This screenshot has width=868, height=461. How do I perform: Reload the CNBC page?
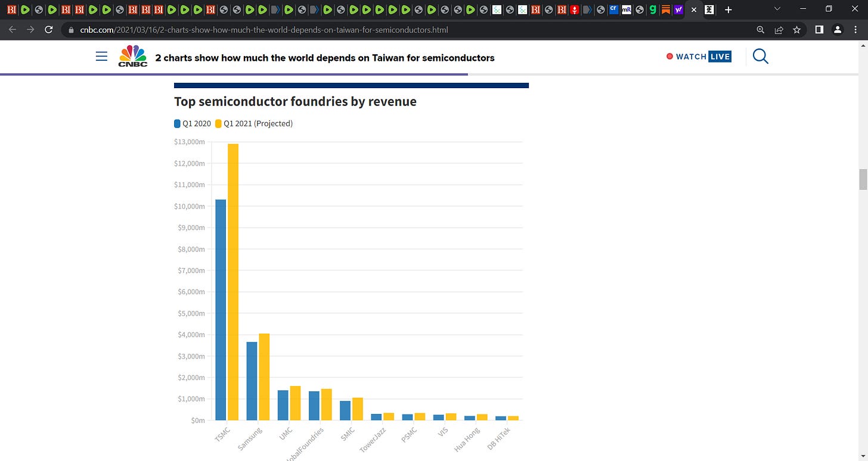coord(49,29)
